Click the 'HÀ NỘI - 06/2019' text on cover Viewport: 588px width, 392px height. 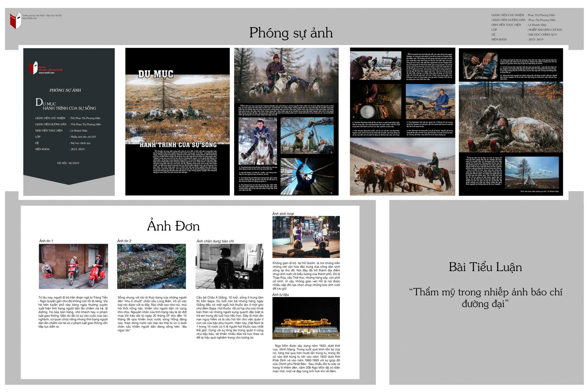(x=68, y=163)
